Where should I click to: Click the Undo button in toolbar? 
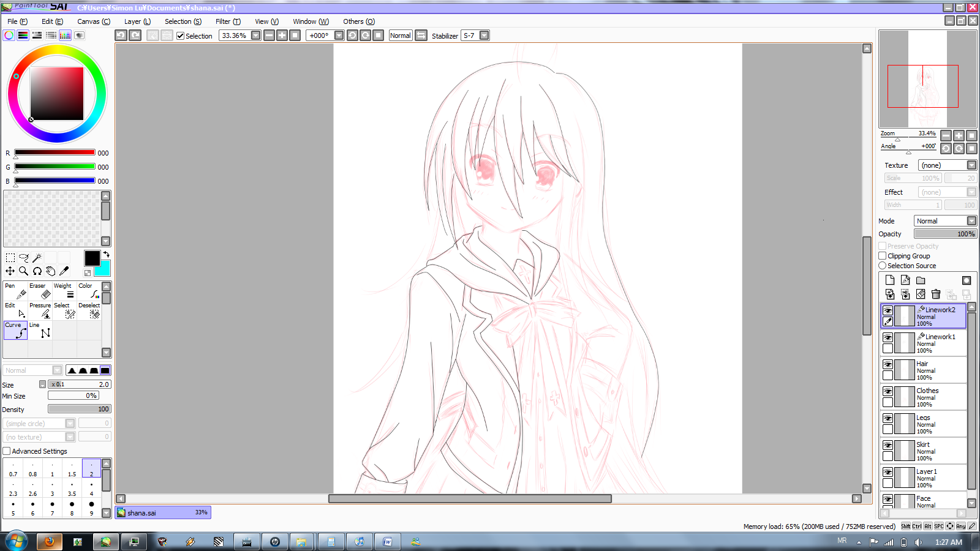121,36
